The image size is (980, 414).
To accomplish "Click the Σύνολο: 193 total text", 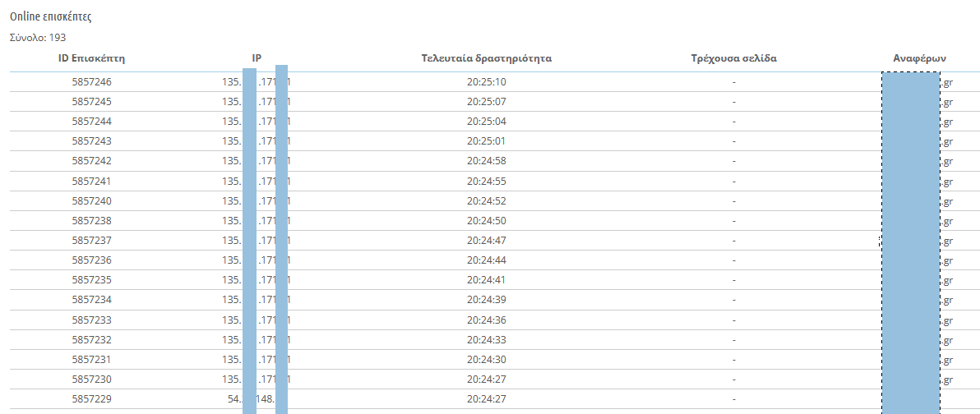I will (x=38, y=38).
